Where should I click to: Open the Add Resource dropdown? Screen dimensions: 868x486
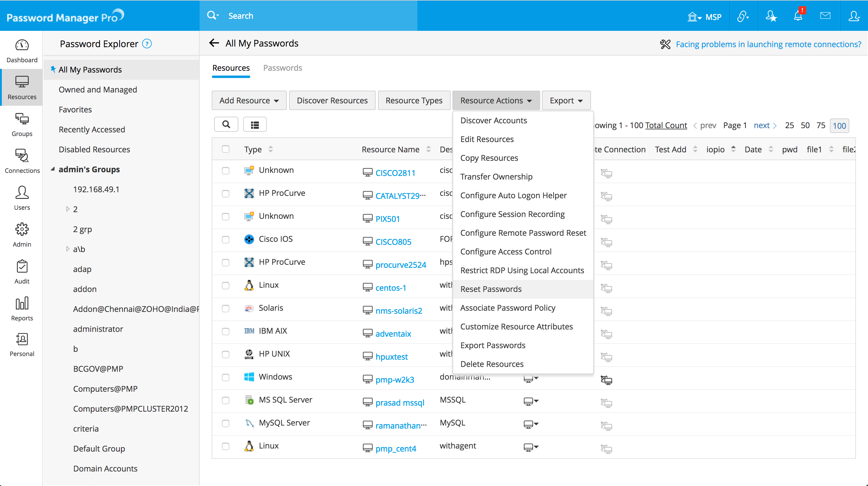249,100
